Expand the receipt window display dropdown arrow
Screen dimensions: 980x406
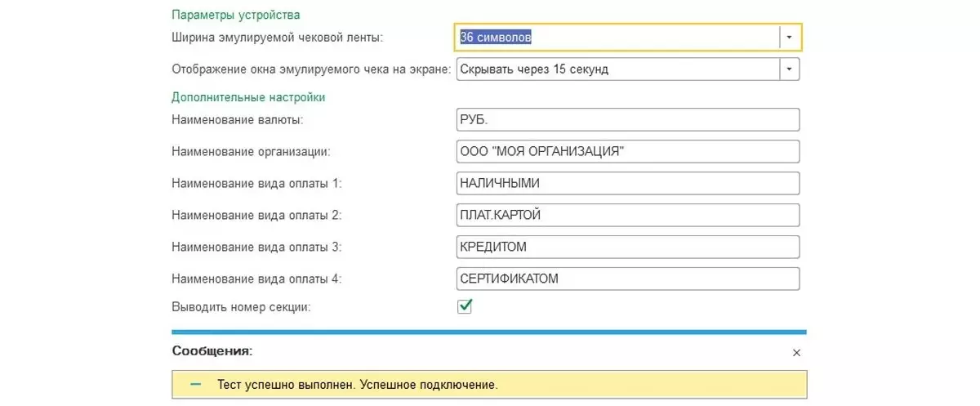click(x=789, y=69)
